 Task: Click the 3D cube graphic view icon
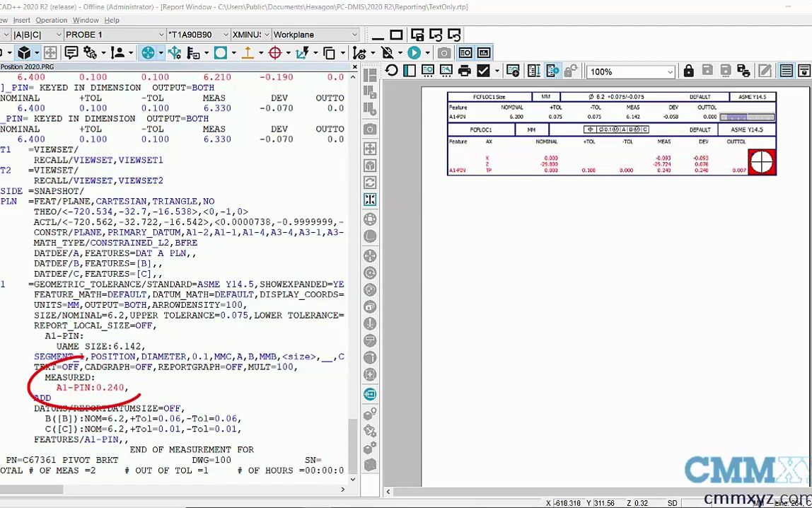24,53
